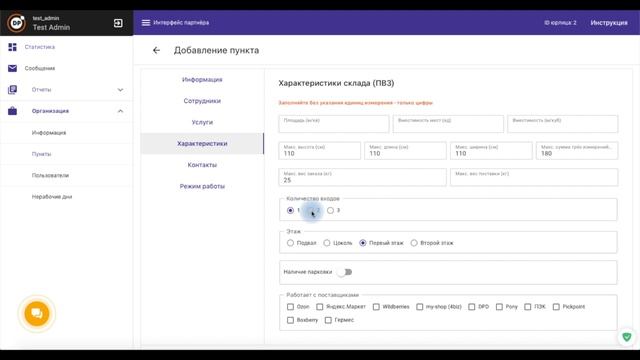
Task: Click Test Admin user name
Action: click(51, 27)
